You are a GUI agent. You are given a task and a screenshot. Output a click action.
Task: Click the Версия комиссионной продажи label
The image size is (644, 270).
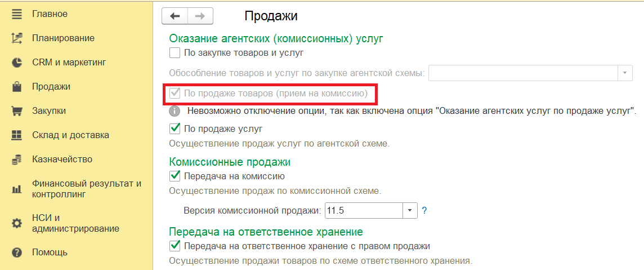[253, 211]
